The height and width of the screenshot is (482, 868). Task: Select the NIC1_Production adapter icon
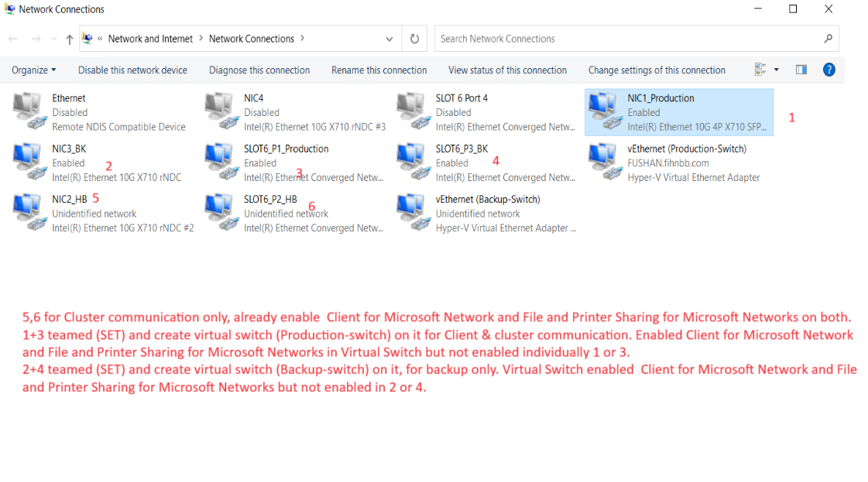[605, 111]
